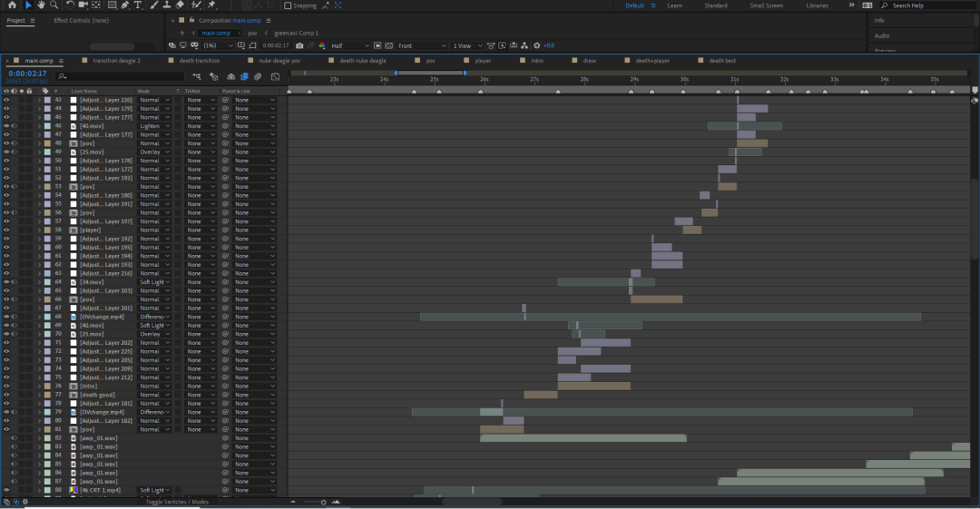Select the Brush tool
The width and height of the screenshot is (980, 509).
pyautogui.click(x=153, y=5)
